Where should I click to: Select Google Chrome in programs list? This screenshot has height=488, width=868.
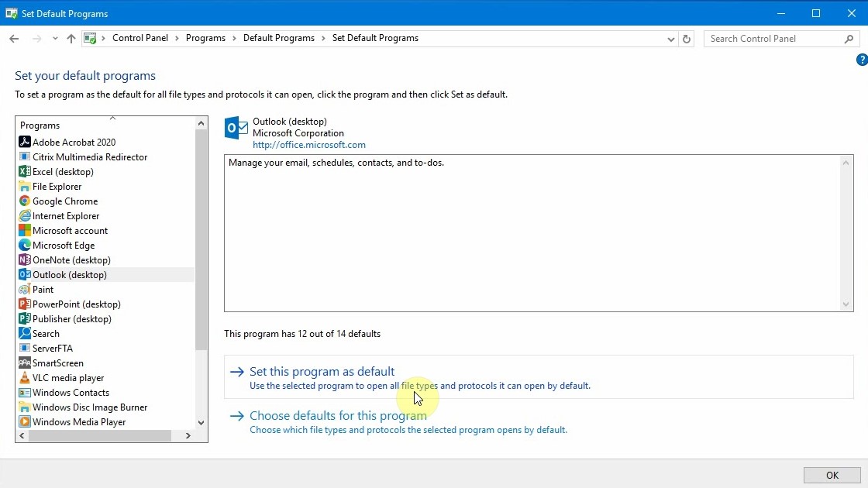click(65, 201)
